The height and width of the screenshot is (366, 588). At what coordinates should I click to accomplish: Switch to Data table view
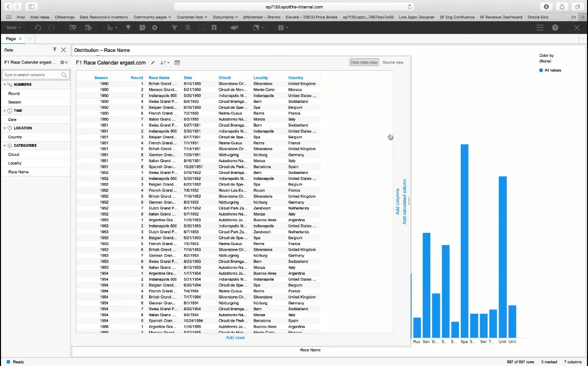click(364, 63)
